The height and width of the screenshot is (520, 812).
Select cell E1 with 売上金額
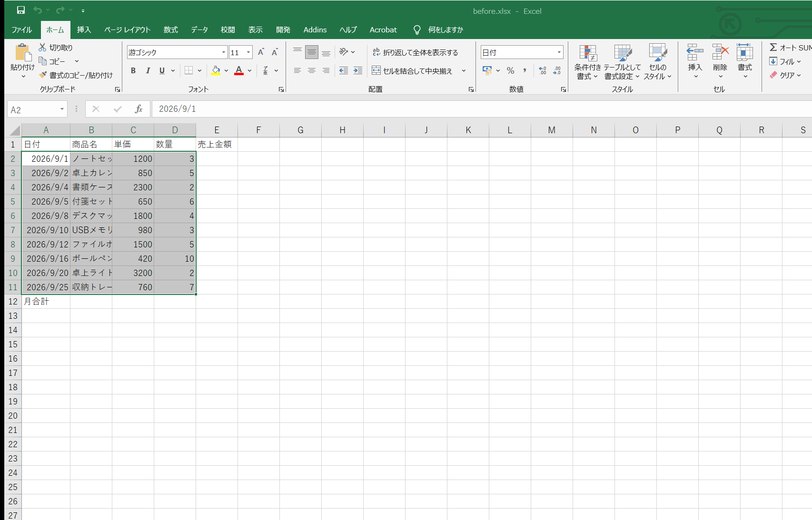click(x=217, y=144)
